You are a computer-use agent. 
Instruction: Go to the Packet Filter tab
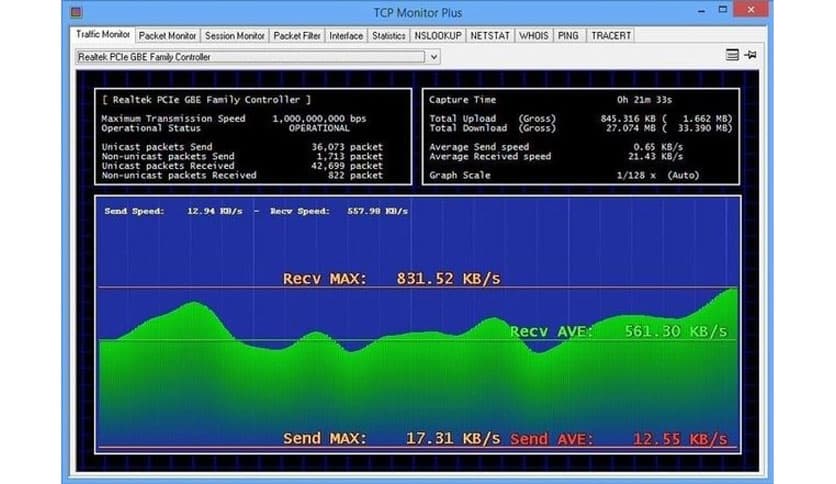(x=297, y=36)
